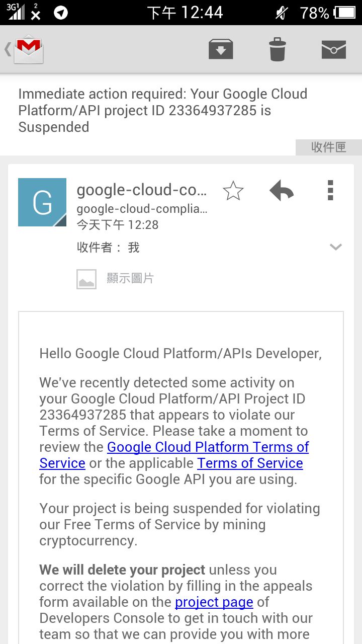Open the three-dot message options menu
This screenshot has height=644, width=362.
(x=330, y=191)
